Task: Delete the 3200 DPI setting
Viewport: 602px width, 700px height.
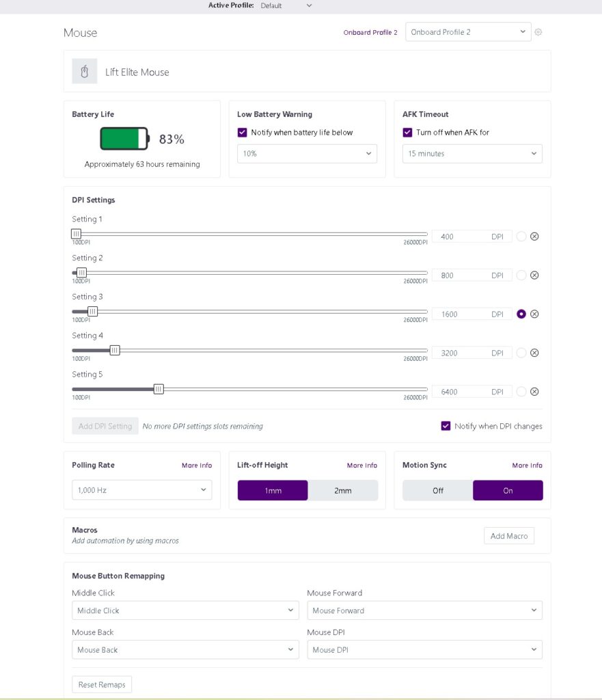Action: click(x=534, y=353)
